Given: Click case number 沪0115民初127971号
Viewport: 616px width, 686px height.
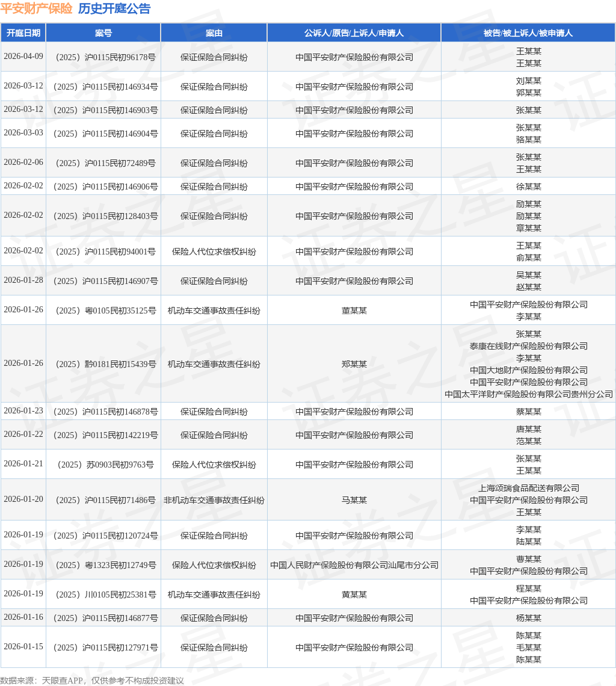Looking at the screenshot, I should tap(105, 647).
